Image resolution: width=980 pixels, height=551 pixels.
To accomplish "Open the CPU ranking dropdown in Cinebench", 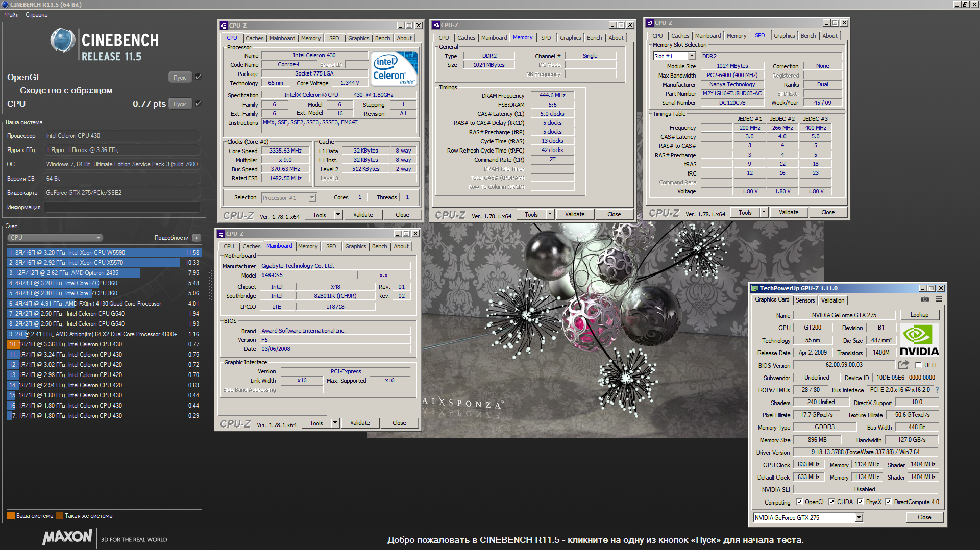I will [x=55, y=238].
